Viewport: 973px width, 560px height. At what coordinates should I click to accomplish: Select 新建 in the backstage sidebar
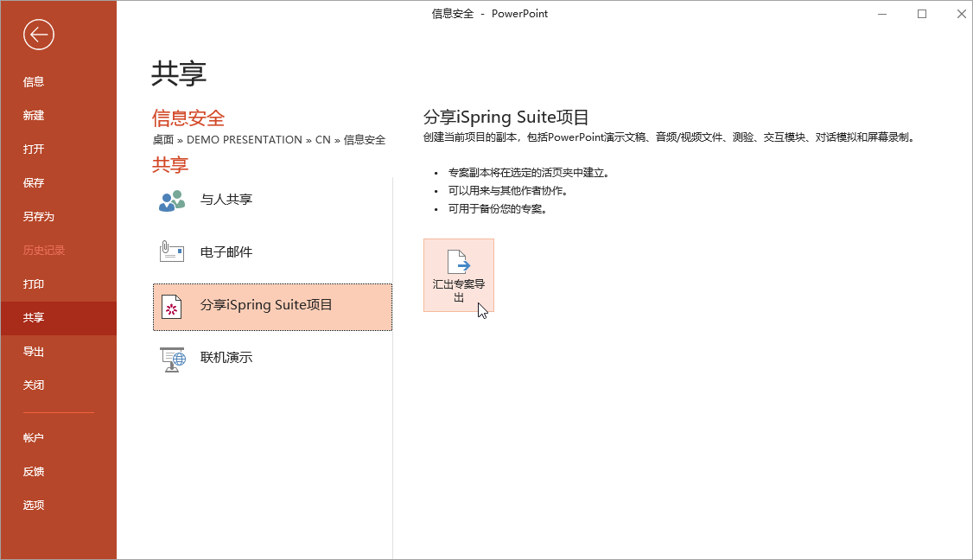tap(34, 116)
